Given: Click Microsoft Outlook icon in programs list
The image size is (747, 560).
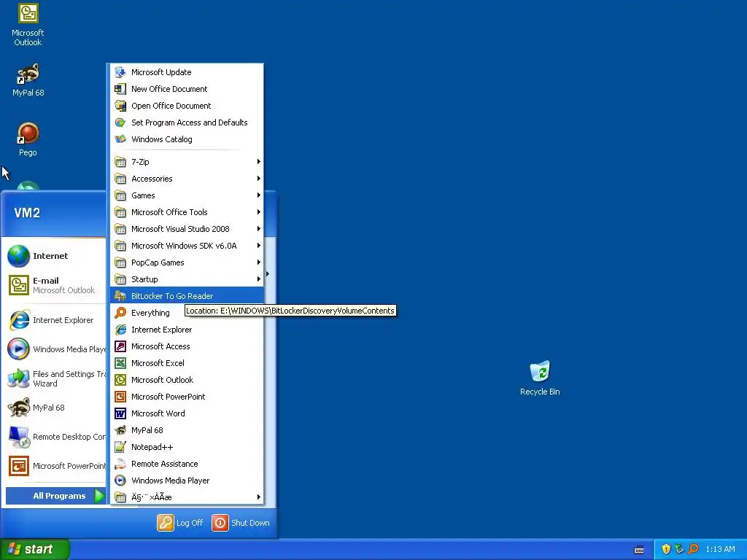Looking at the screenshot, I should [120, 380].
